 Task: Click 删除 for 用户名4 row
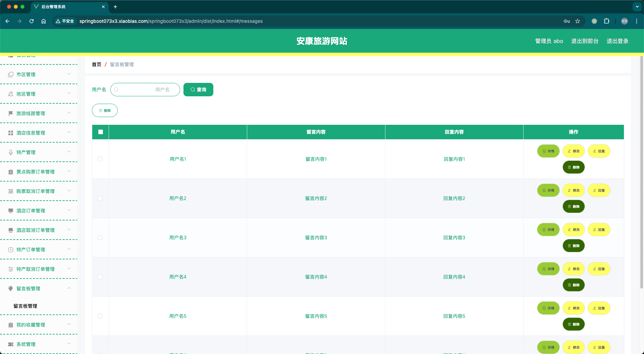tap(574, 285)
